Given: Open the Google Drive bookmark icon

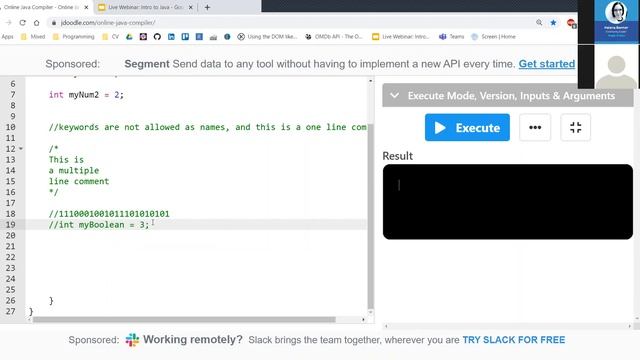Looking at the screenshot, I should point(129,37).
